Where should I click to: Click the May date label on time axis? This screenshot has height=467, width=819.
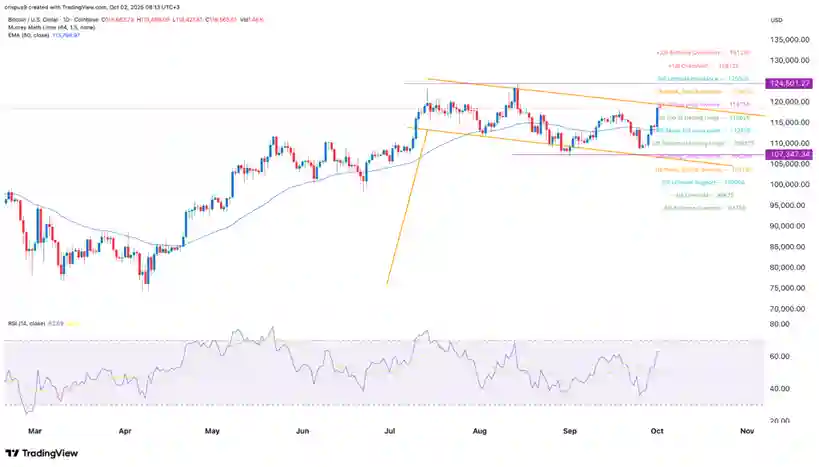click(211, 431)
